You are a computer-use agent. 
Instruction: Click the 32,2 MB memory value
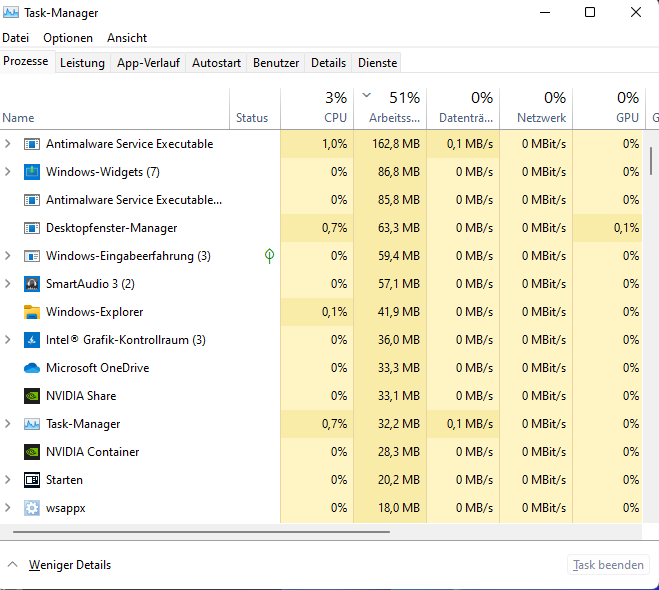coord(399,424)
